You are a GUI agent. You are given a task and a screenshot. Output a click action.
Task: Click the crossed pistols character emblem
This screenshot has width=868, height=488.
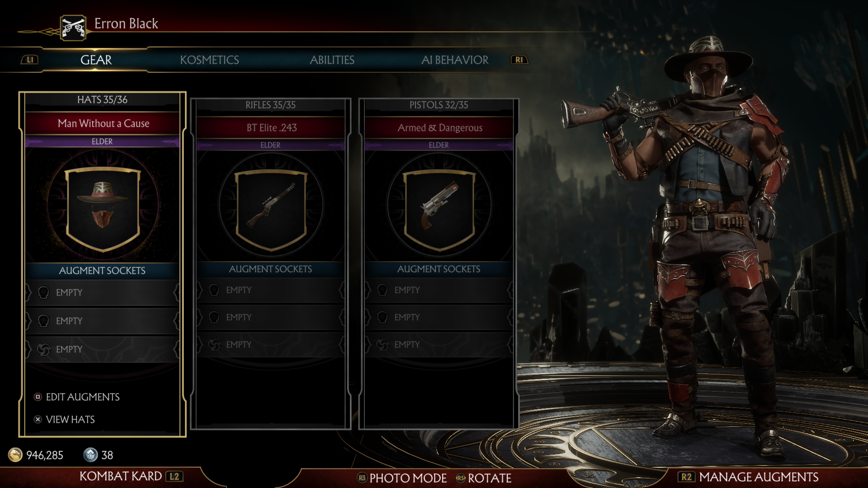coord(73,28)
